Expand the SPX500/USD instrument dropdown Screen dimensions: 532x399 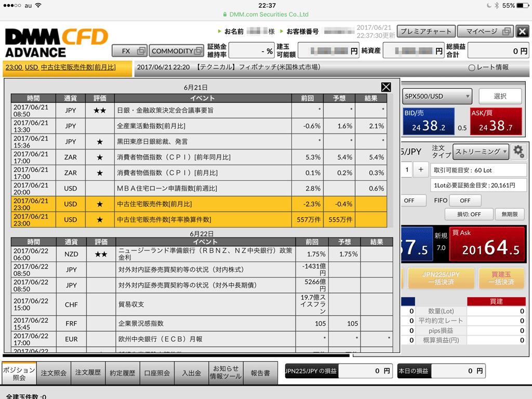click(437, 96)
